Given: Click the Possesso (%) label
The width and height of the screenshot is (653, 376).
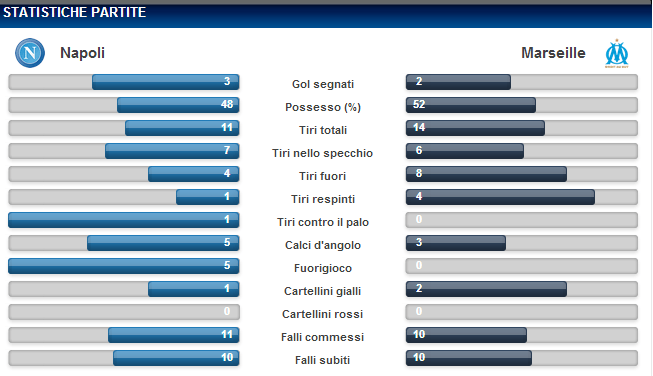Looking at the screenshot, I should (x=323, y=107).
